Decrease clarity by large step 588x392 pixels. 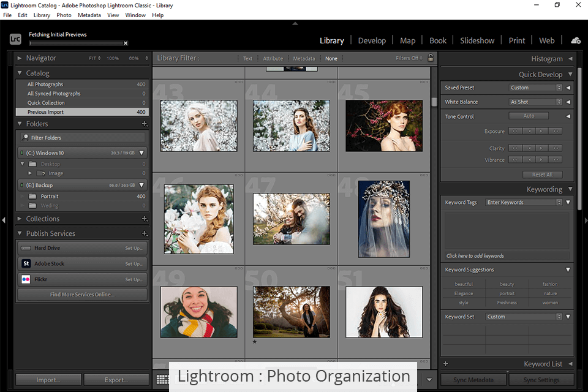515,148
